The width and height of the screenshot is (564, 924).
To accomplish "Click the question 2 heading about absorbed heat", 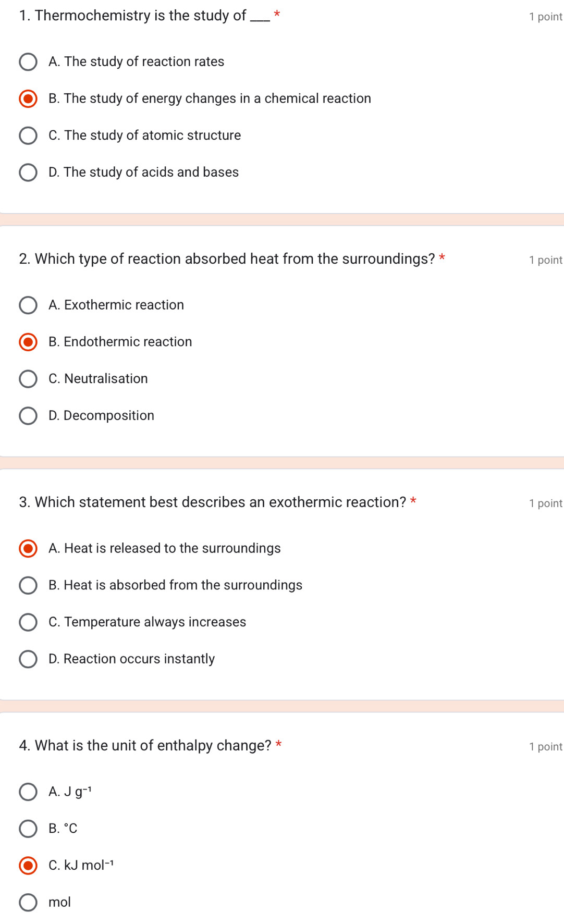I will coord(227,259).
